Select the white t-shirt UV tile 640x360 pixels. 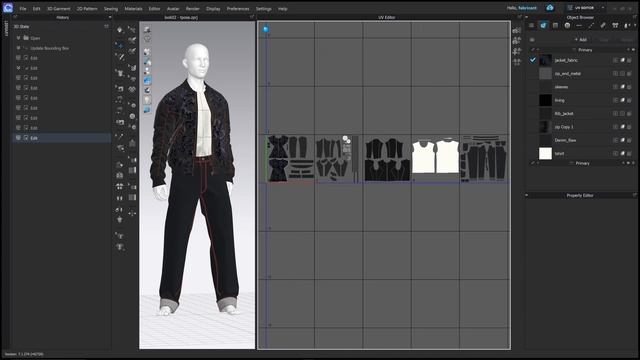(x=436, y=157)
